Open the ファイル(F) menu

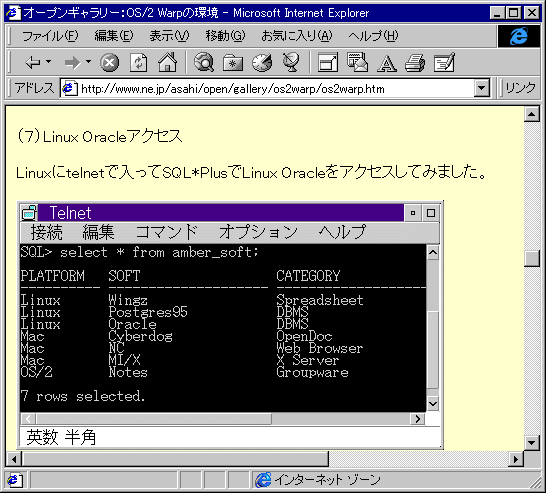point(50,36)
